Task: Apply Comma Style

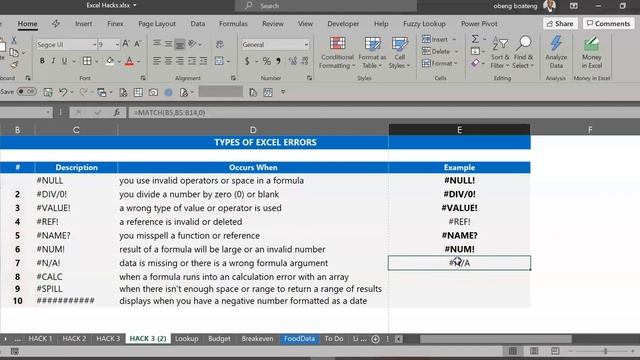Action: 278,61
